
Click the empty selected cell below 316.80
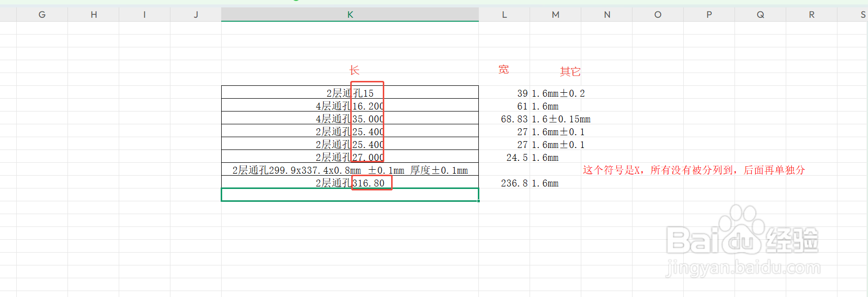[x=350, y=195]
